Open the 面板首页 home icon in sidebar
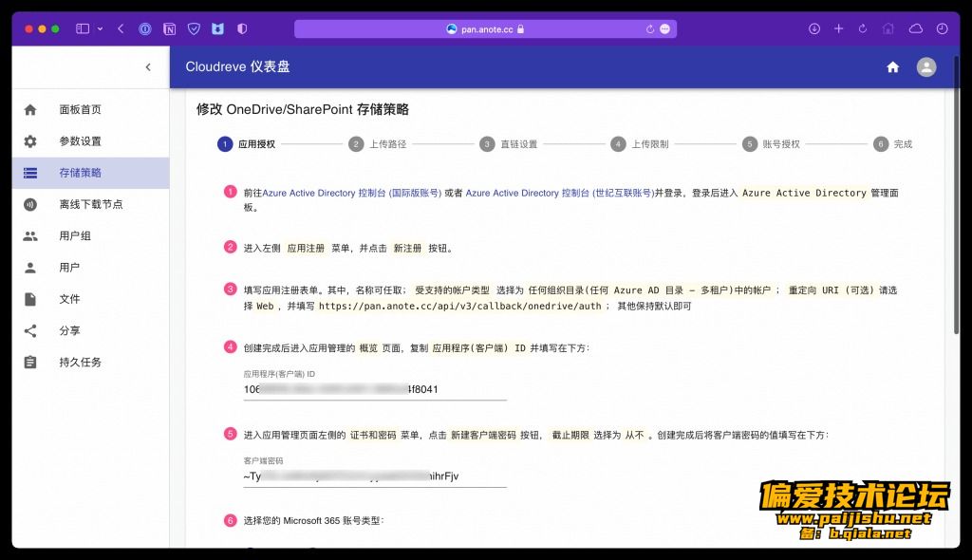 point(29,110)
